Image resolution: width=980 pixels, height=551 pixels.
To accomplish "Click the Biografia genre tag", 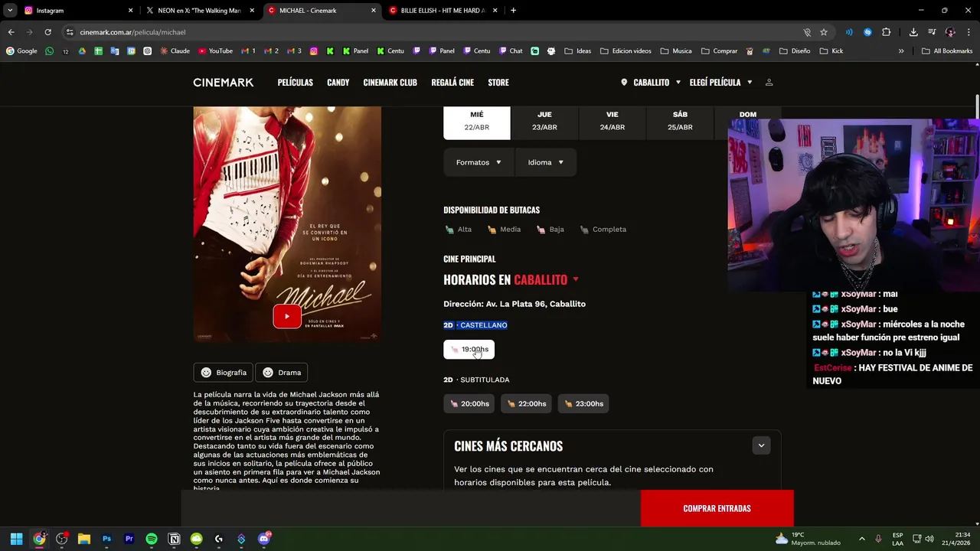I will tap(224, 373).
